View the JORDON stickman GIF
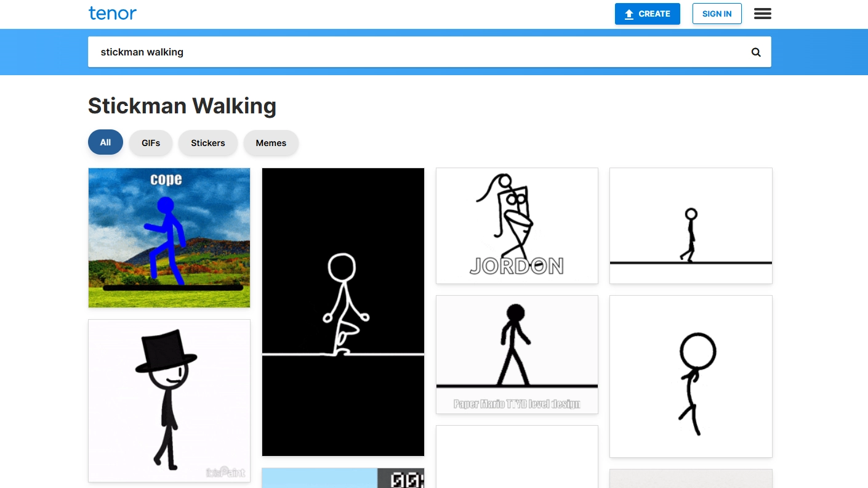The image size is (868, 488). click(516, 225)
